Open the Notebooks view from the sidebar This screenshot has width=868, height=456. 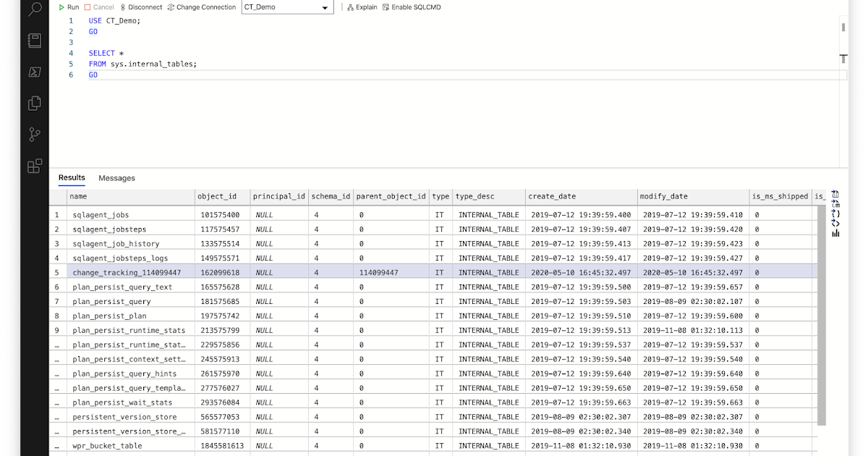click(33, 41)
